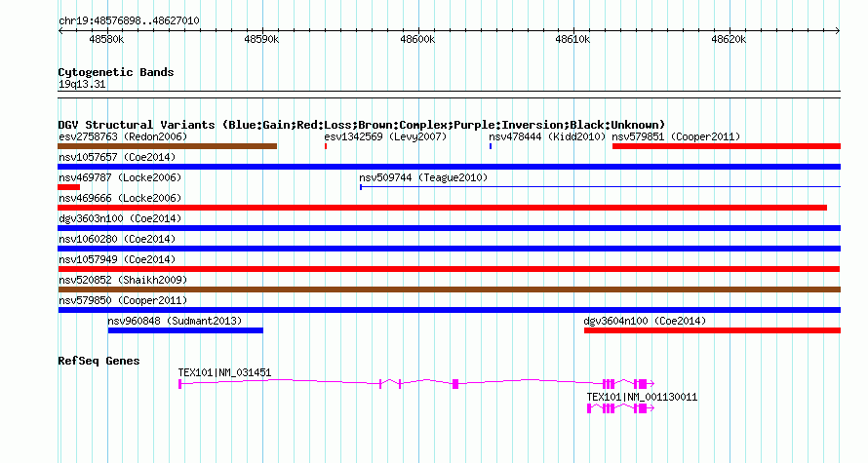868x463 pixels.
Task: Click the nsv520852 (Shaikh2009) brown complex bar
Action: tap(449, 289)
